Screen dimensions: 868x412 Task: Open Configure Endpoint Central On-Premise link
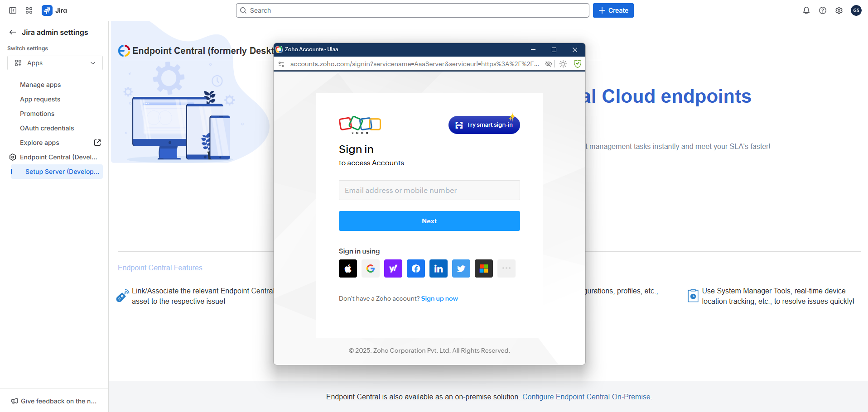click(x=587, y=397)
